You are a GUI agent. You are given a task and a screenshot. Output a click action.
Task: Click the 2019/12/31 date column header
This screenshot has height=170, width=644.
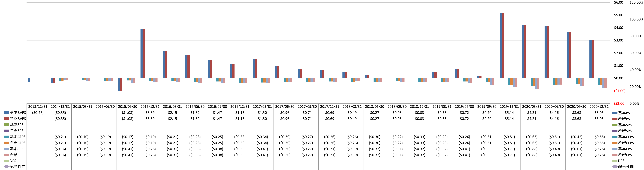pyautogui.click(x=509, y=107)
